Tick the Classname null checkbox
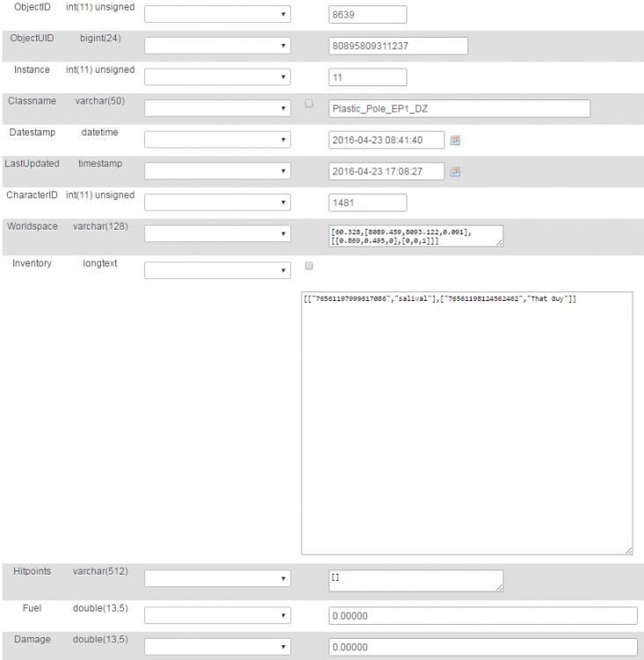The height and width of the screenshot is (660, 644). click(309, 104)
